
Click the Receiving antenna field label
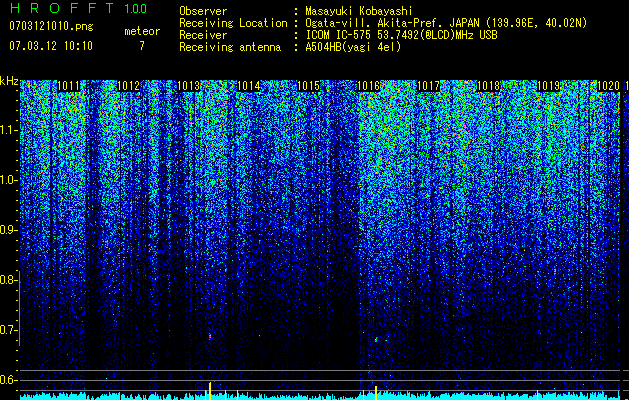coord(230,47)
